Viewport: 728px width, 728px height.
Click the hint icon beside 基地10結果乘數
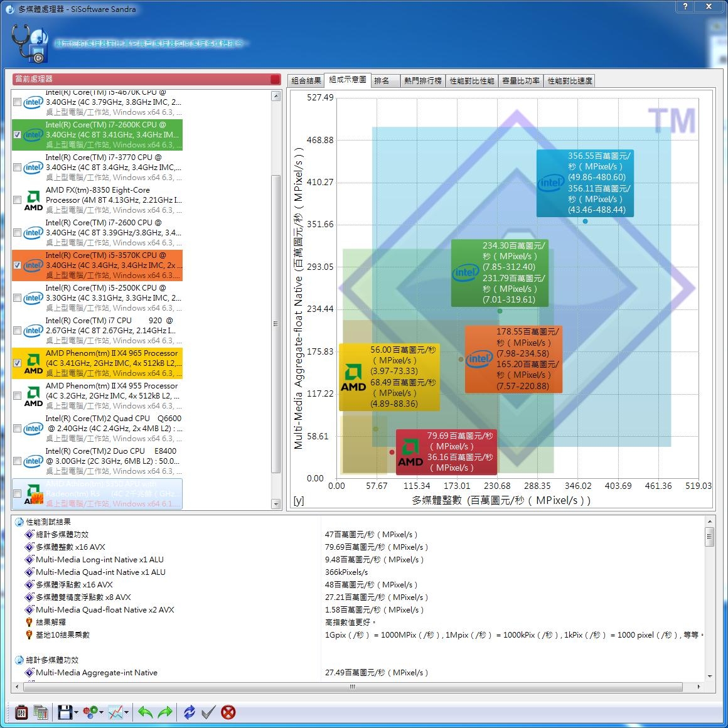click(x=29, y=634)
